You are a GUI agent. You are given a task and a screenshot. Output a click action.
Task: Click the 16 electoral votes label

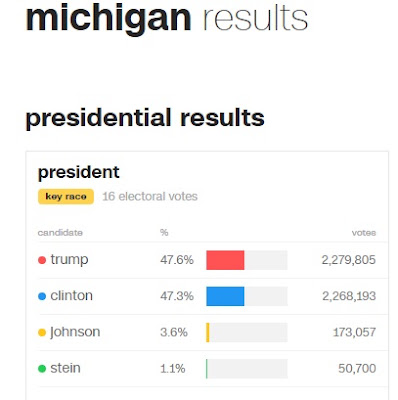coord(150,196)
